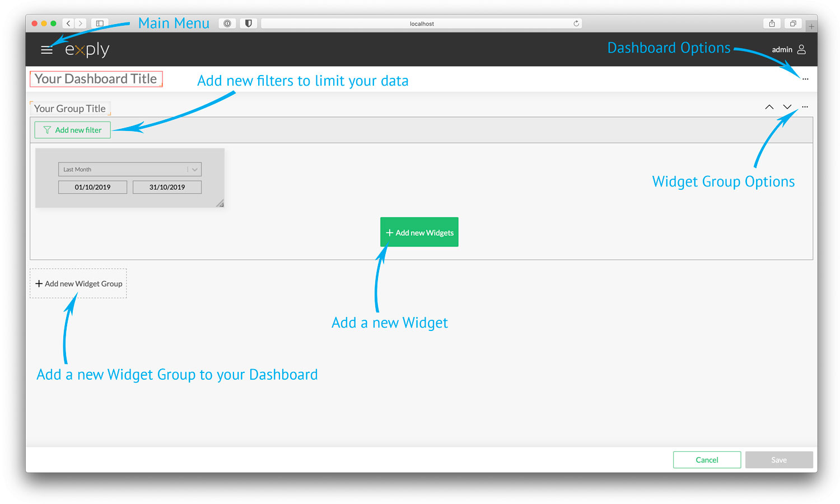Click the admin username label
The image size is (840, 504).
pyautogui.click(x=782, y=50)
